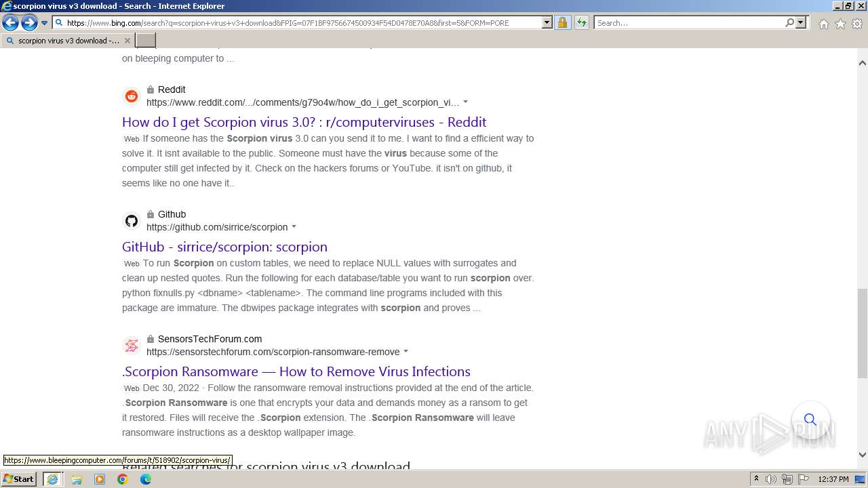Click the scrollbar down arrow
Image resolution: width=868 pixels, height=488 pixels.
pos(863,455)
